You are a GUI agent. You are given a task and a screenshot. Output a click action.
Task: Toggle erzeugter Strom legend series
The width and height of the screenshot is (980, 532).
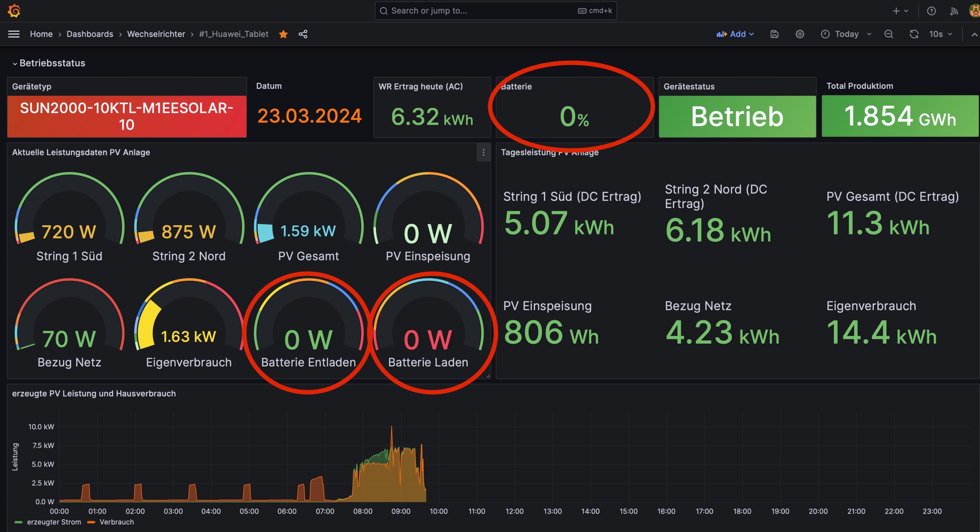(x=53, y=522)
